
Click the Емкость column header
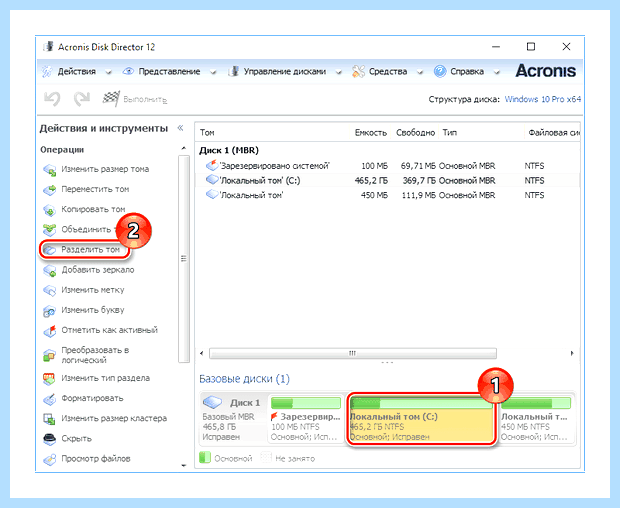pyautogui.click(x=370, y=133)
